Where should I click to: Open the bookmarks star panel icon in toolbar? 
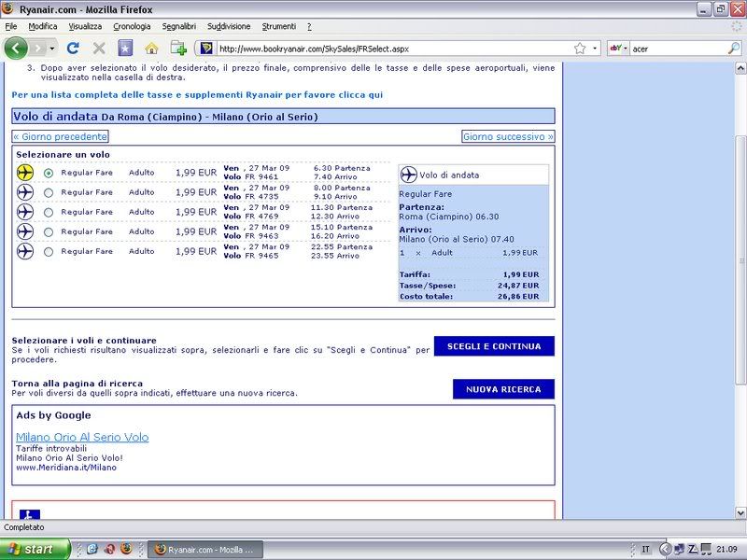tap(125, 49)
